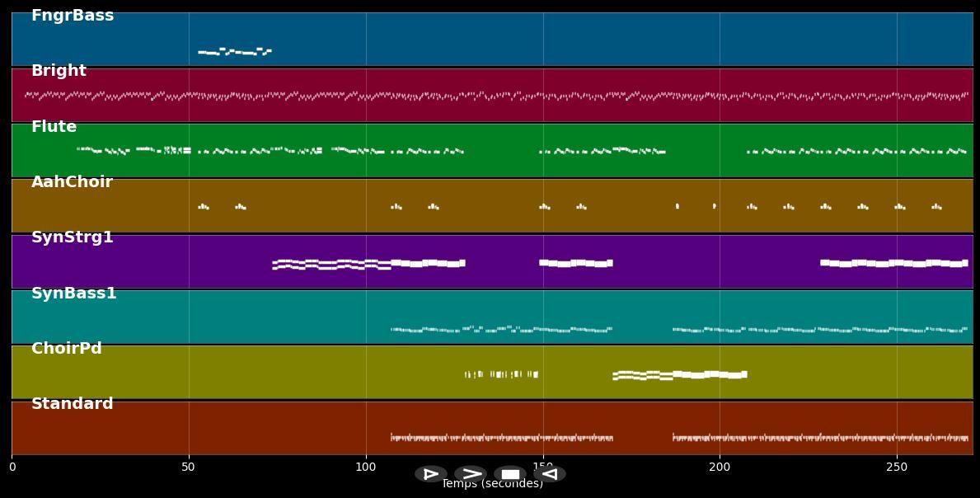
Task: Click the FngrBass note cluster
Action: 234,51
